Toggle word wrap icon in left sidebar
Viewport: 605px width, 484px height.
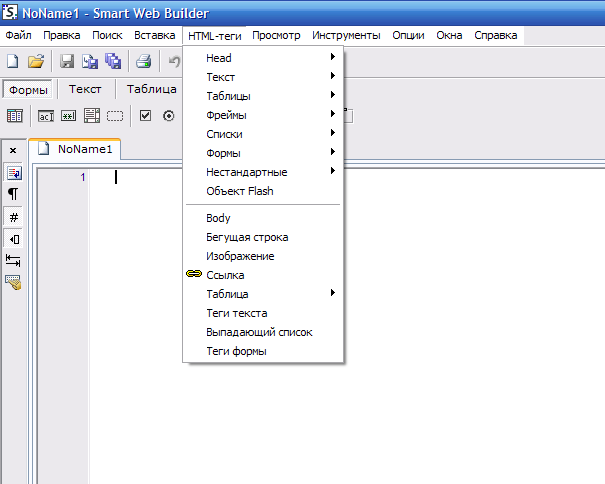click(14, 173)
